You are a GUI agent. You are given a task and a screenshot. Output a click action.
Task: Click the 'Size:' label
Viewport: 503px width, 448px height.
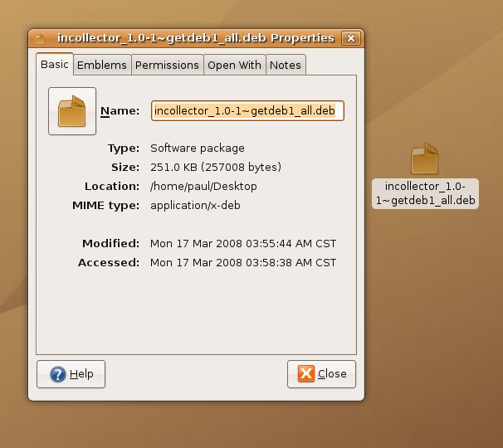click(x=125, y=167)
